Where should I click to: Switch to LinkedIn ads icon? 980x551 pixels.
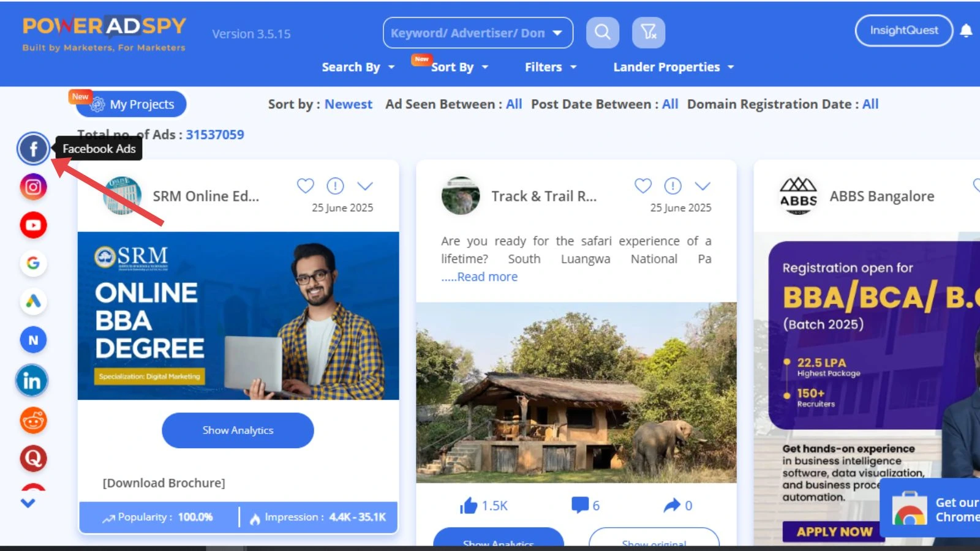point(32,381)
